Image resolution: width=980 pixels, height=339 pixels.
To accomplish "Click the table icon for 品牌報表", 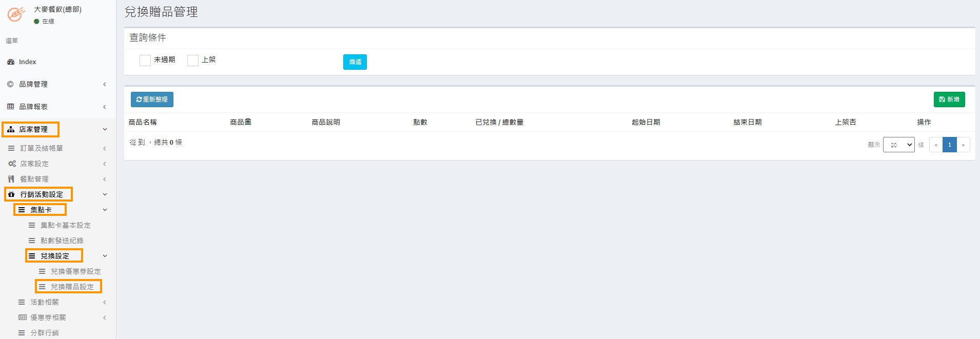I will pos(10,107).
